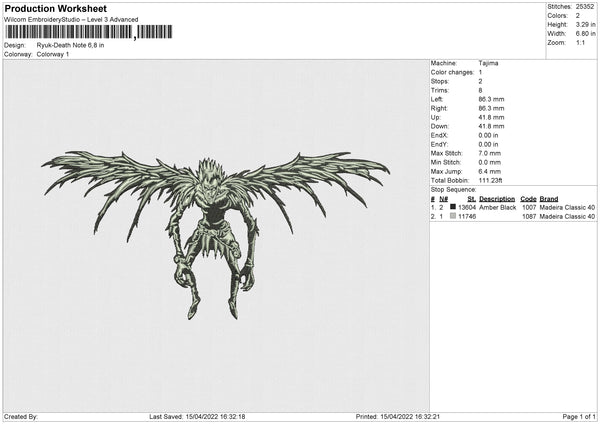Click thread code 1007
The width and height of the screenshot is (600, 424).
[x=529, y=207]
